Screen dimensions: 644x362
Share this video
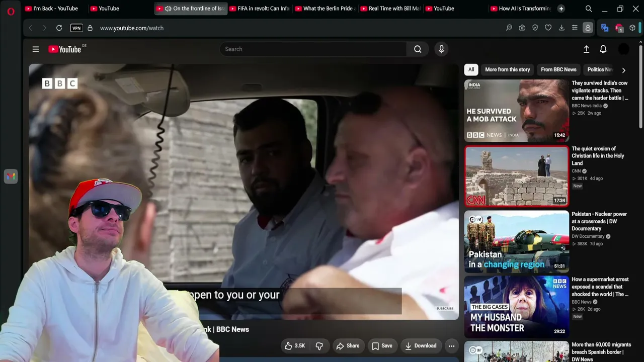point(348,346)
